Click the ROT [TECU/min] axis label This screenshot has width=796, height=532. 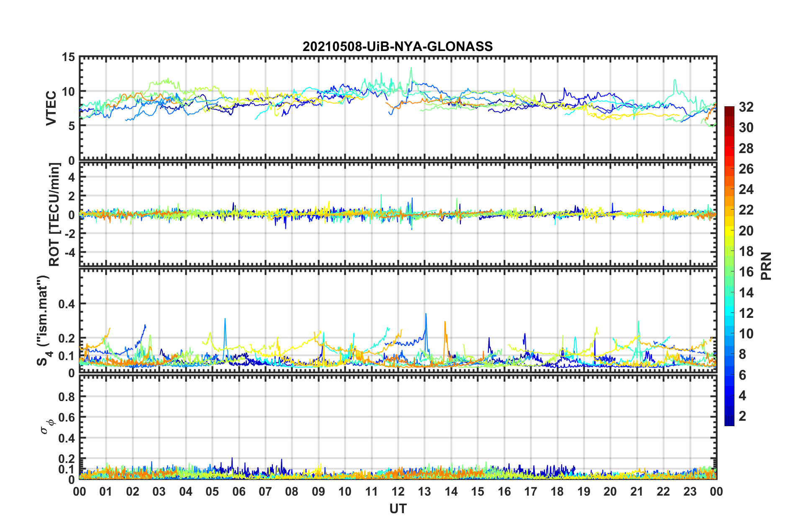pos(54,215)
